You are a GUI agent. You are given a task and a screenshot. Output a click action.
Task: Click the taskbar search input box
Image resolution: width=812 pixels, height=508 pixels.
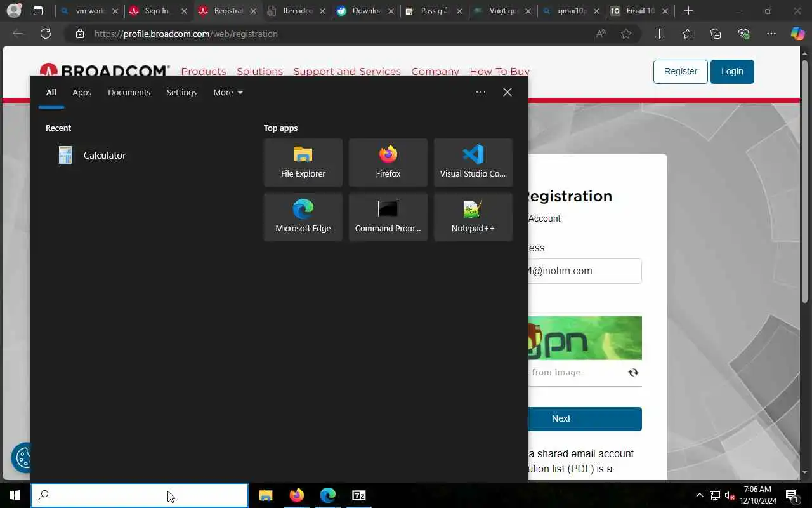click(140, 495)
